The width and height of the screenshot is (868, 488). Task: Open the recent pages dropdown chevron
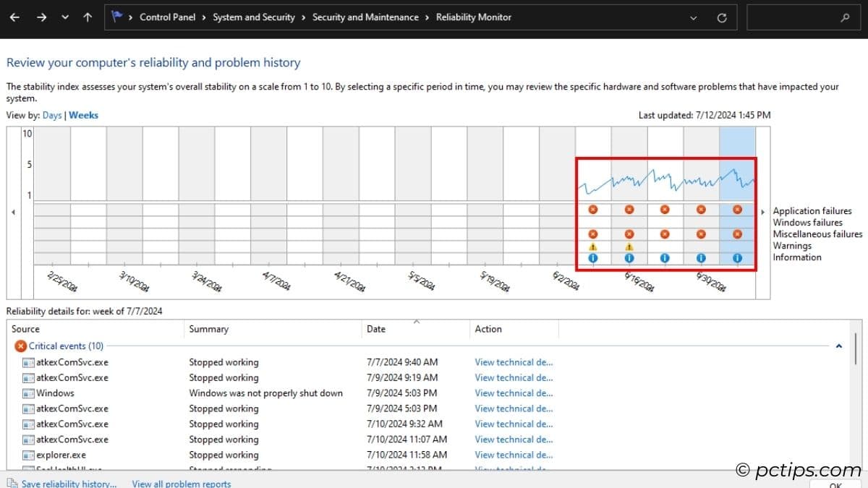64,17
